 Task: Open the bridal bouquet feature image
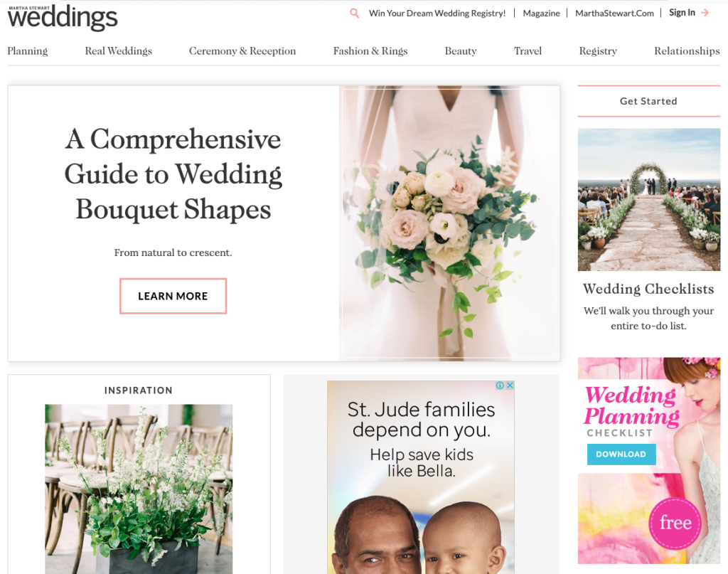point(449,223)
